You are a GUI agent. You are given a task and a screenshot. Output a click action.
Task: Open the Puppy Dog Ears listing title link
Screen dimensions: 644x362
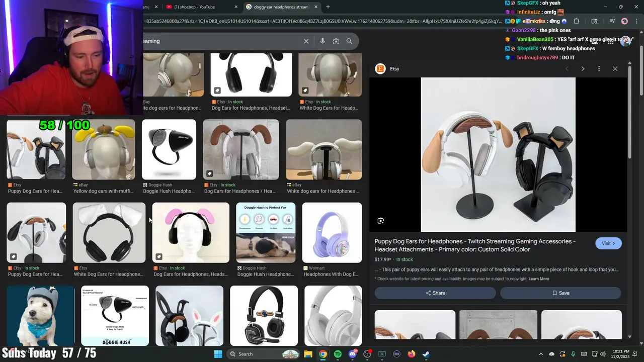tap(475, 245)
